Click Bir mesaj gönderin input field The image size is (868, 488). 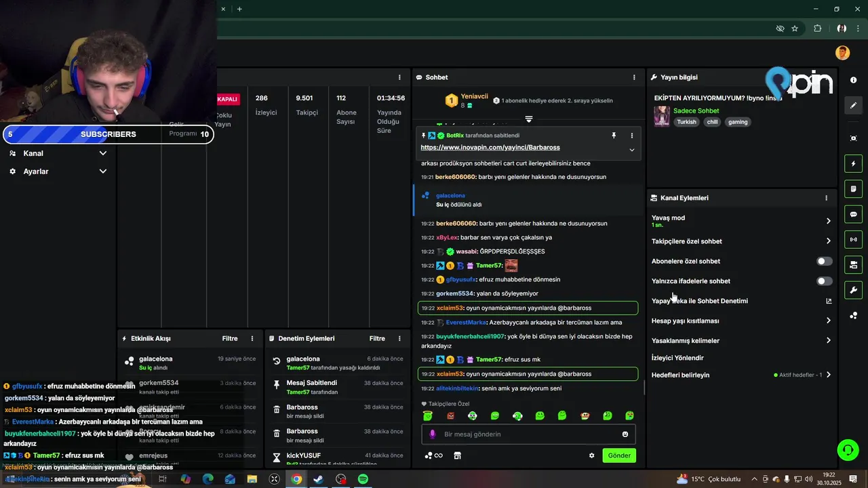coord(528,434)
